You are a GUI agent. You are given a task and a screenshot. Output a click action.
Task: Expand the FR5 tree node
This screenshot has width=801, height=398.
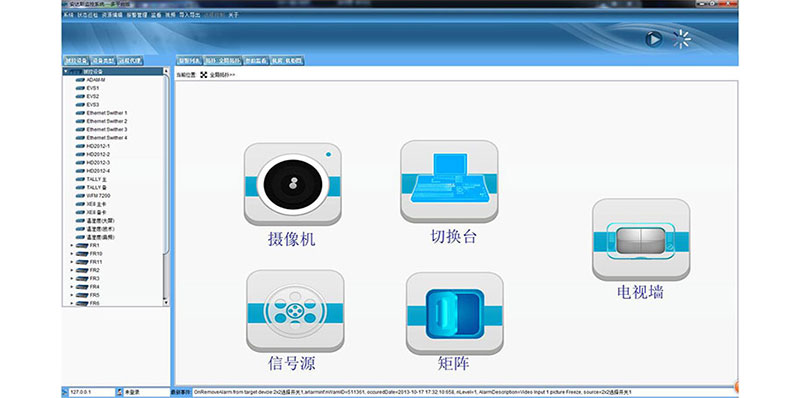point(72,295)
